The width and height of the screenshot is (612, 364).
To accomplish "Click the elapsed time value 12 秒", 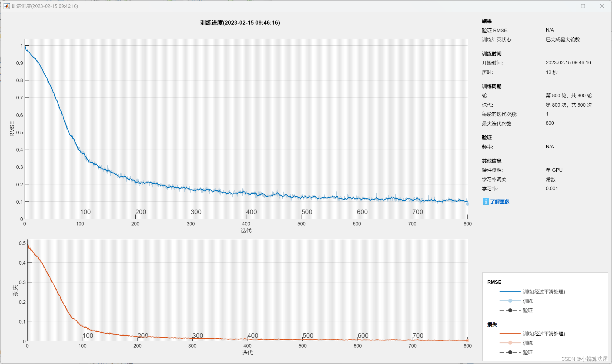I will point(551,72).
